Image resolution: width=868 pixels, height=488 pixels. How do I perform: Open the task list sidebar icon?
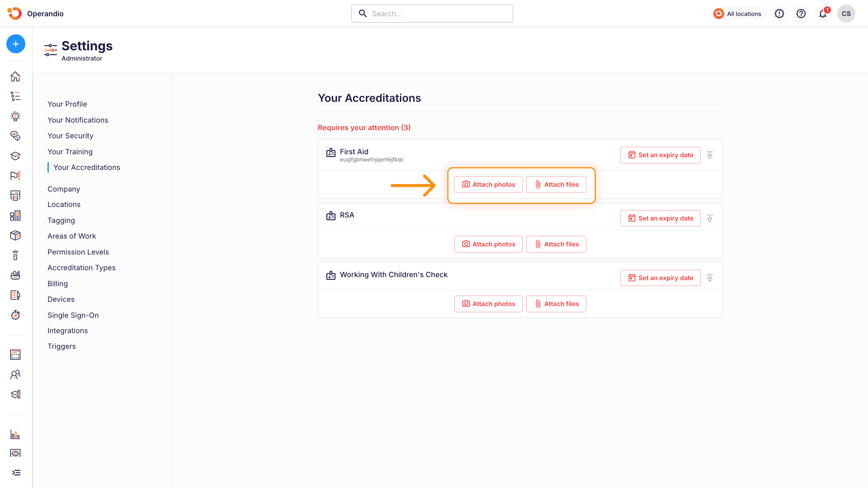click(15, 96)
